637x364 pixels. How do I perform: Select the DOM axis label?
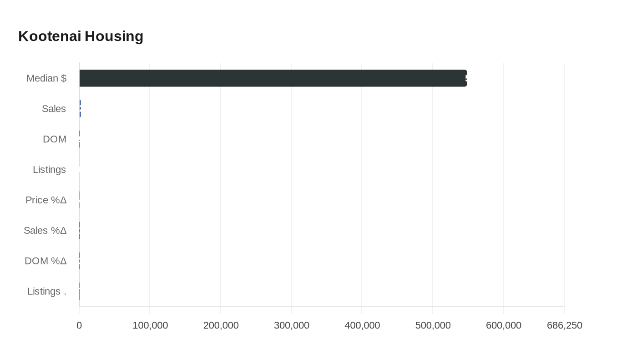[55, 139]
